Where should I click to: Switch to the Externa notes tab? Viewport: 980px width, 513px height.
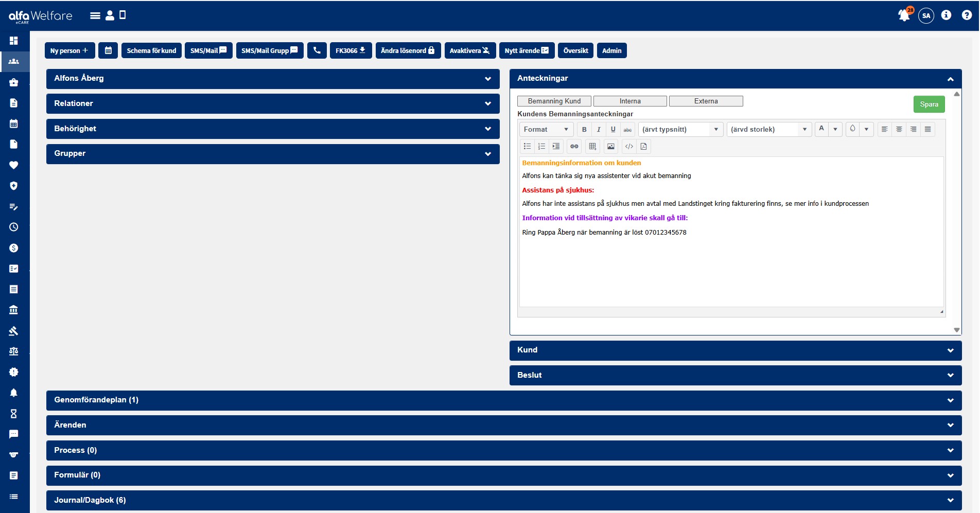tap(706, 101)
